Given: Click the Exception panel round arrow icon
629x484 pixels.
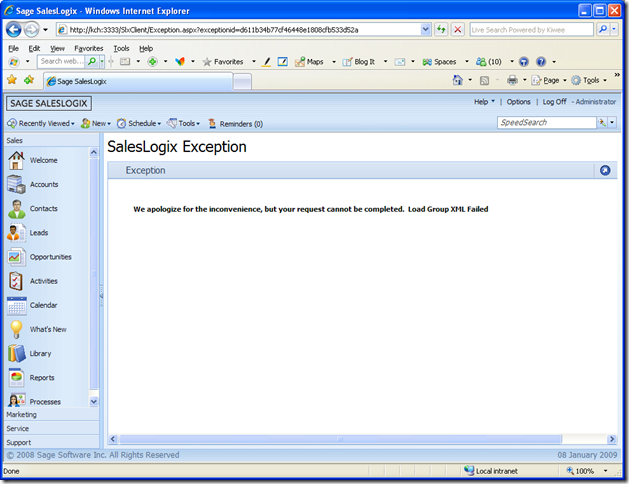Looking at the screenshot, I should click(x=605, y=170).
